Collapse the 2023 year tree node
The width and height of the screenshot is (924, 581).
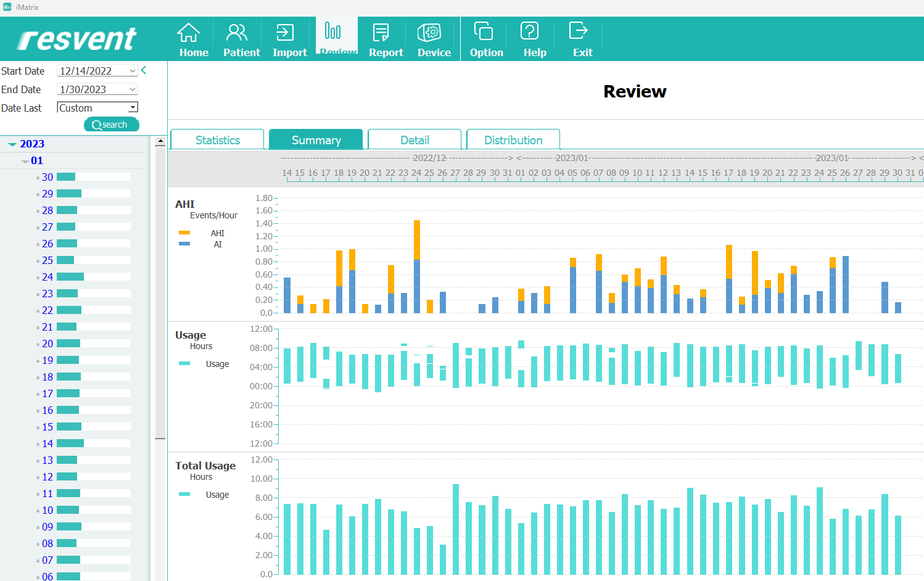12,144
